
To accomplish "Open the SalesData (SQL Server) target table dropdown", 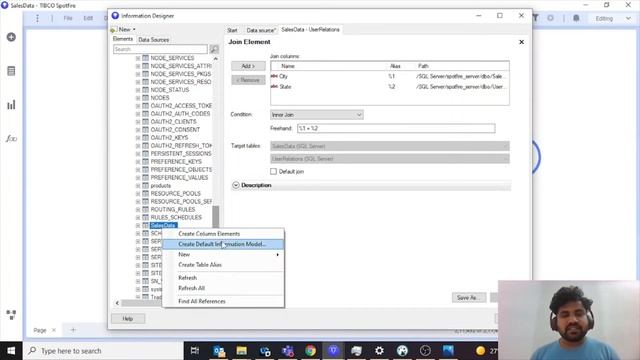I will (390, 146).
